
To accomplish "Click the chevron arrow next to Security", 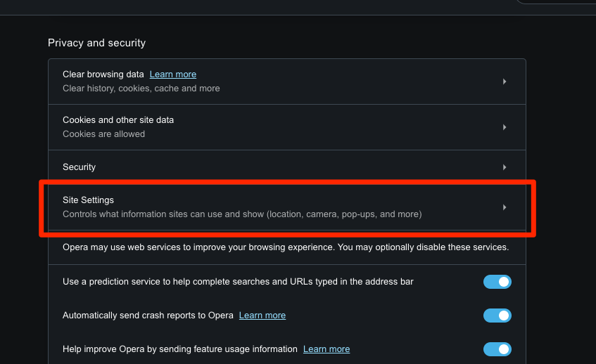I will [505, 167].
